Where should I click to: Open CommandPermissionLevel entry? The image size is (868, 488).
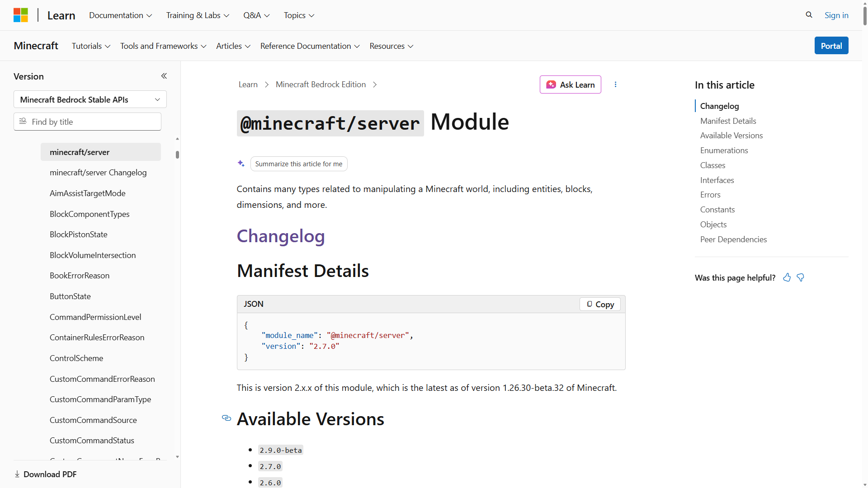pyautogui.click(x=95, y=317)
